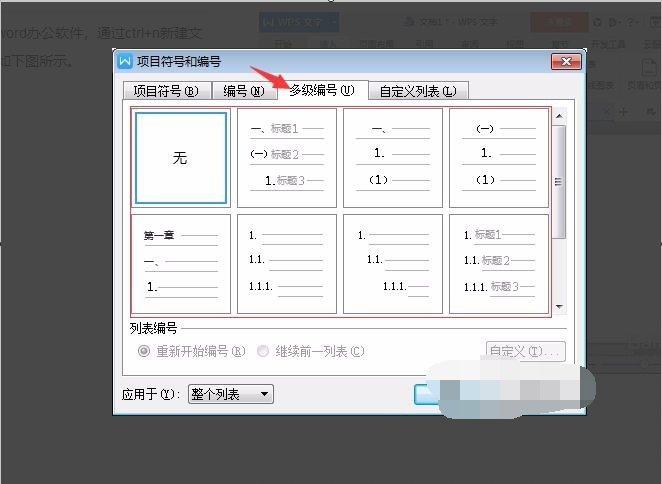
Task: Close the 项目符号和编号 dialog
Action: coord(566,62)
